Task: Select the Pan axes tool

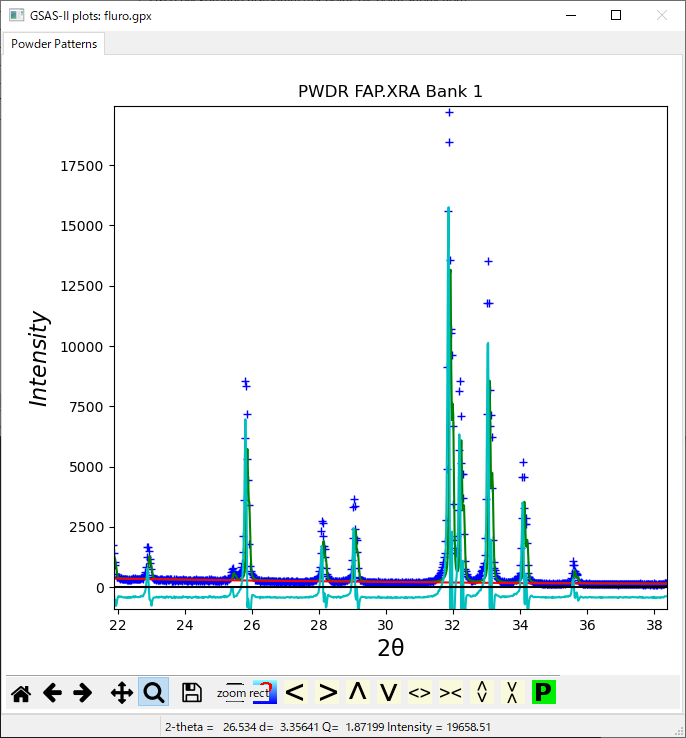Action: tap(121, 692)
